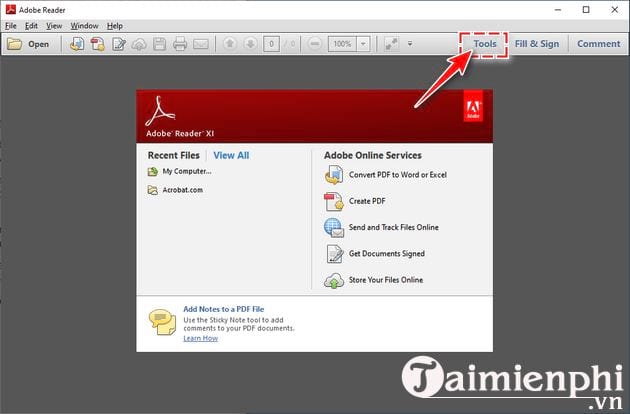Click the read mode expand icon

391,44
